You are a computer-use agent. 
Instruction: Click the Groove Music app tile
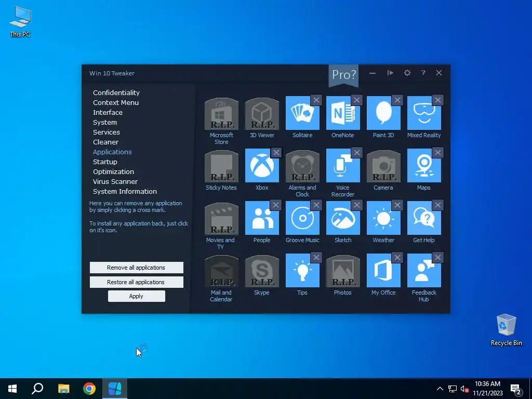coord(302,218)
